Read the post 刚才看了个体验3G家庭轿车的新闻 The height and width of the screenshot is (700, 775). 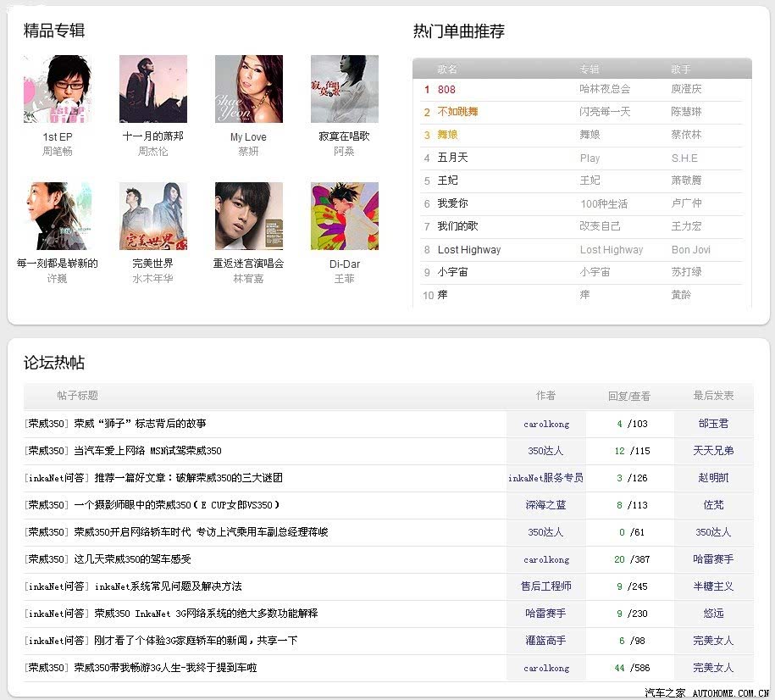click(196, 641)
